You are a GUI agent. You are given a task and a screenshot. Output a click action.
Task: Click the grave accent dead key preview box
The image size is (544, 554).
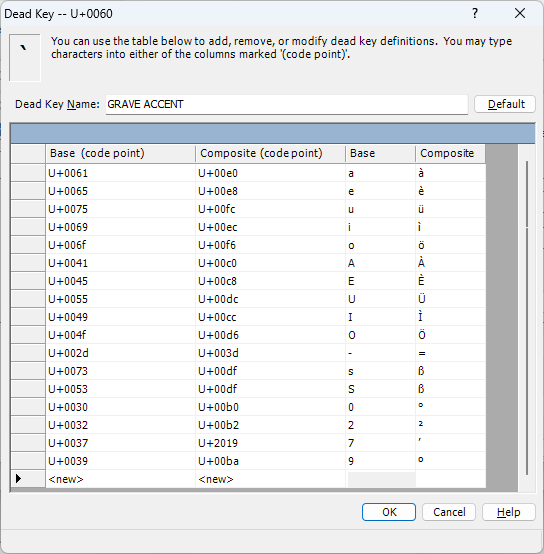25,58
